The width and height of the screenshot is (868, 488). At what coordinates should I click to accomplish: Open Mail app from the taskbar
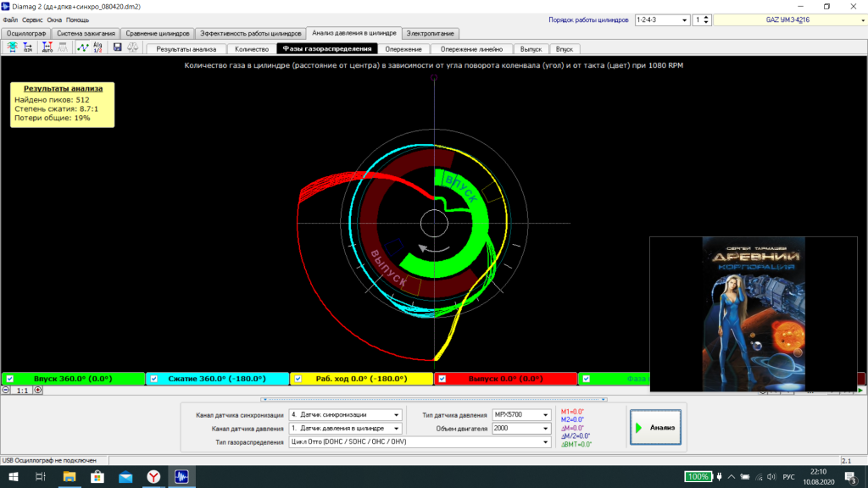click(x=125, y=476)
